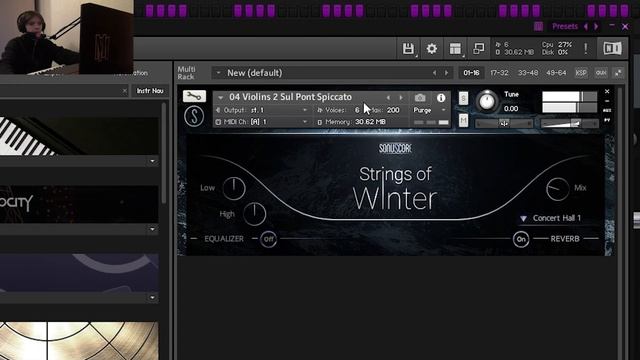
Task: Adjust the instrument volume slider
Action: click(569, 123)
